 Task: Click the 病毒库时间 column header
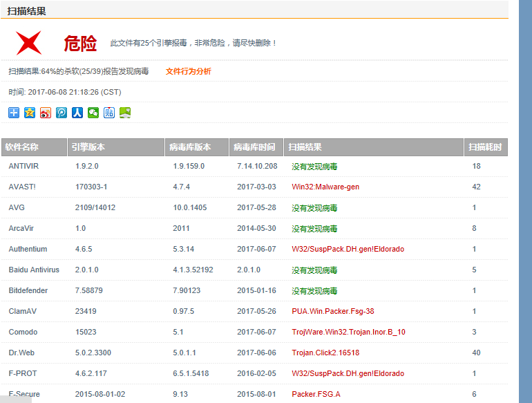[x=256, y=147]
